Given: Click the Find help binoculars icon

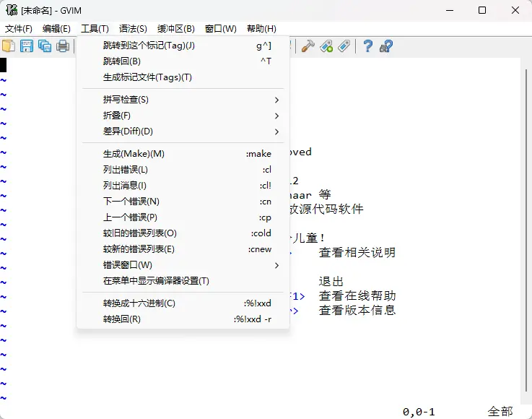Looking at the screenshot, I should click(x=386, y=46).
